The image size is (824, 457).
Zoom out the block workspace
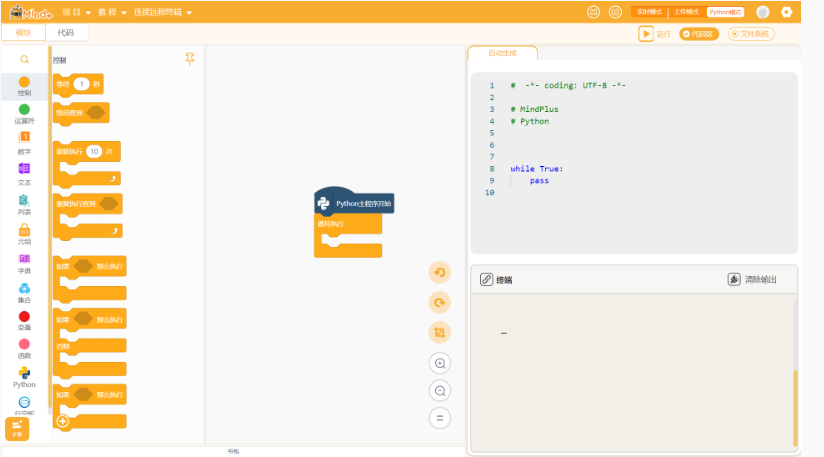440,391
